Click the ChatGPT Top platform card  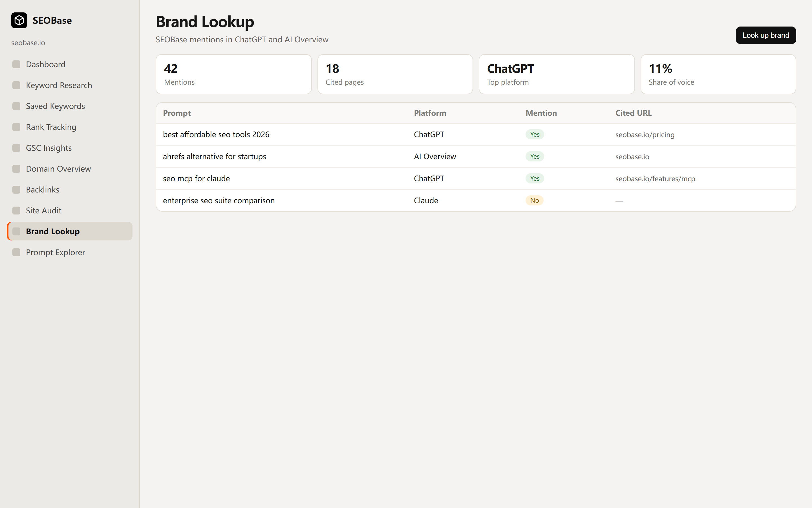pos(557,74)
